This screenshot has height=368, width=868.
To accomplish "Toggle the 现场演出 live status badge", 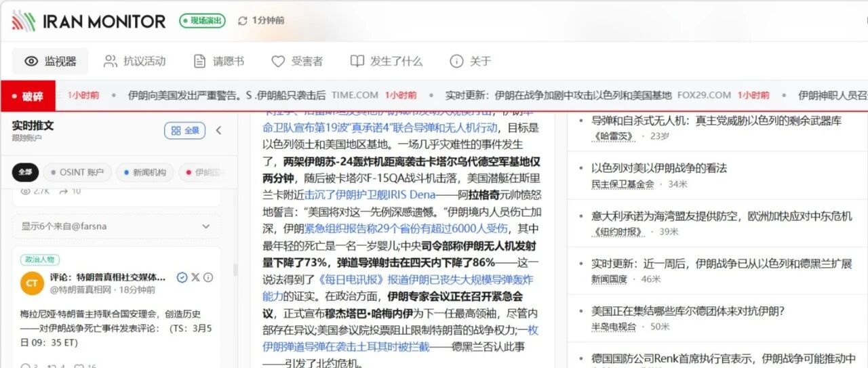I will coord(202,21).
